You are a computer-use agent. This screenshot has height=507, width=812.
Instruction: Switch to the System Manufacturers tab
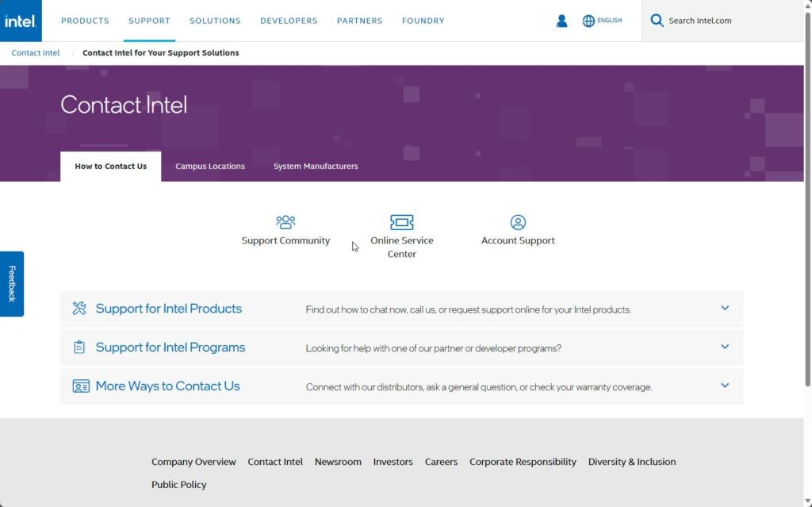316,167
